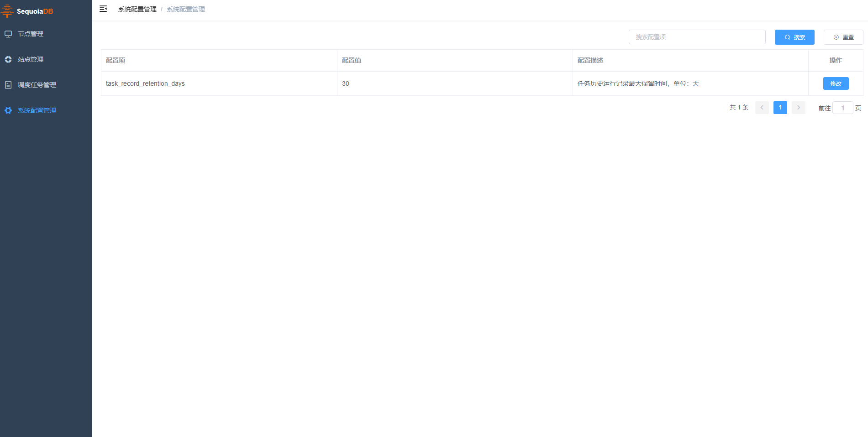
Task: Click the 站点管理 sidebar icon
Action: click(8, 59)
